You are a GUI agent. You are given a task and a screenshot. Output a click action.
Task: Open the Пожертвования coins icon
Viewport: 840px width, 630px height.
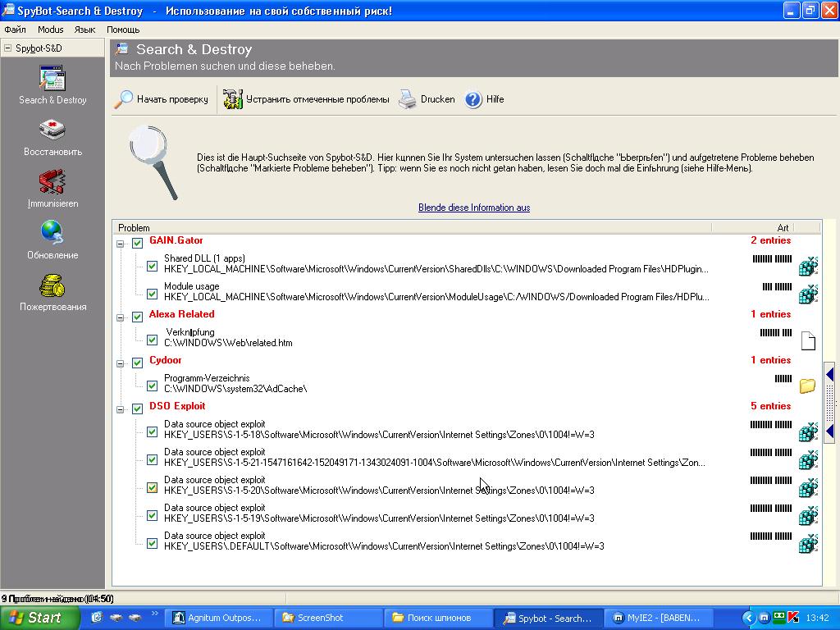[52, 285]
